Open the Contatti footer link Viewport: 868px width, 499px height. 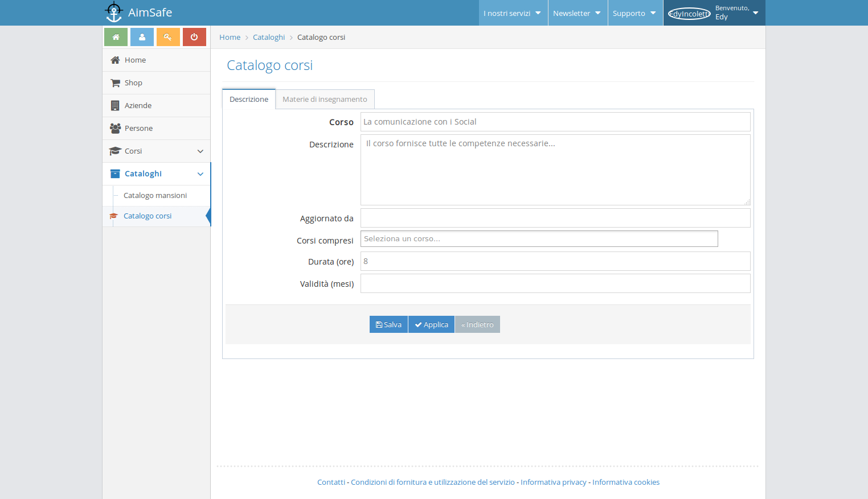[331, 482]
